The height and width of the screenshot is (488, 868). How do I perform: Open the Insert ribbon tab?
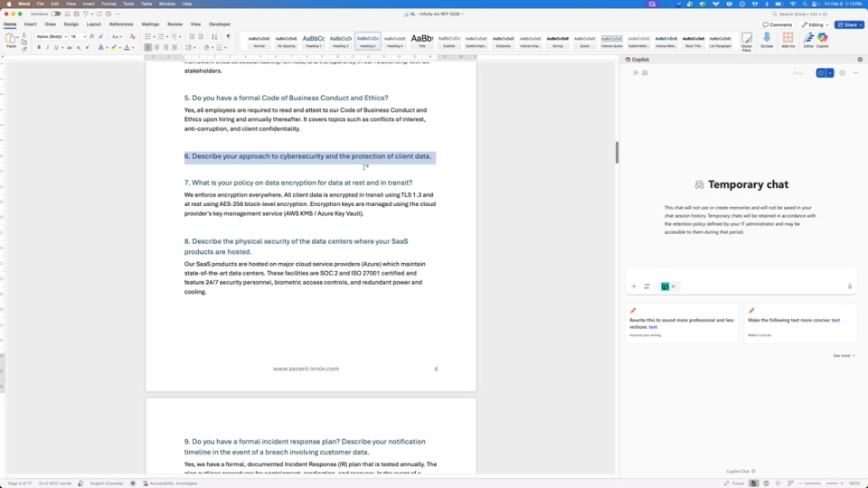[x=31, y=24]
